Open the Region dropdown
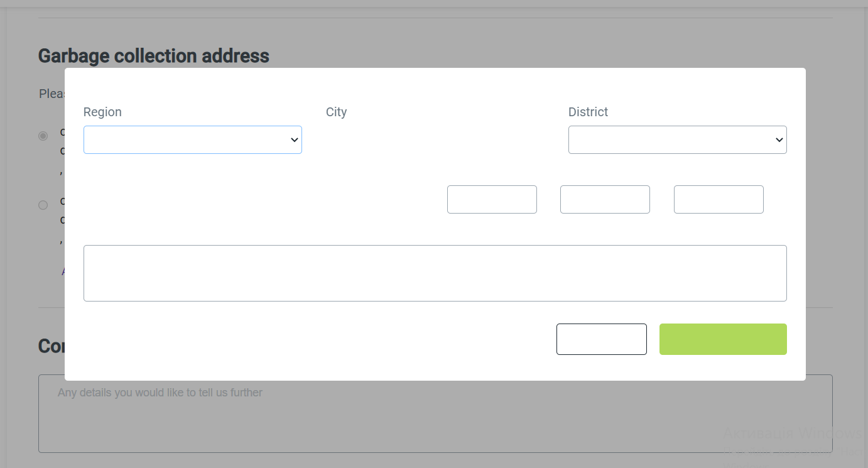 coord(192,139)
